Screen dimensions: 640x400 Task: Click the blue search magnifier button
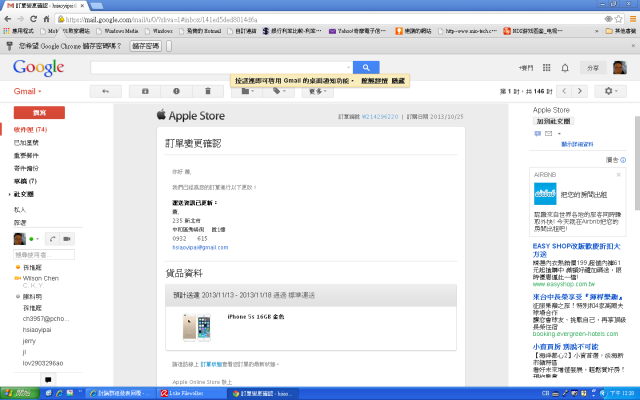[x=366, y=67]
